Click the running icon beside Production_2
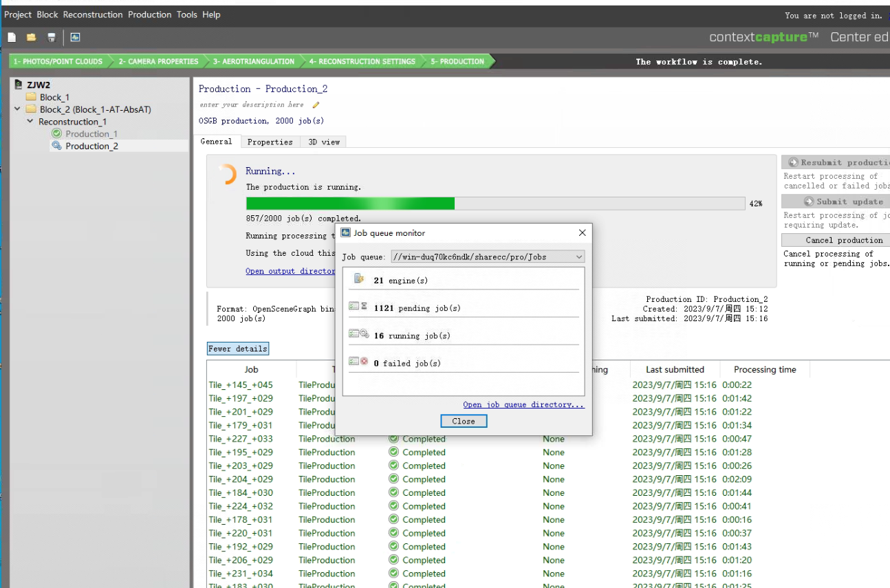 [x=57, y=146]
